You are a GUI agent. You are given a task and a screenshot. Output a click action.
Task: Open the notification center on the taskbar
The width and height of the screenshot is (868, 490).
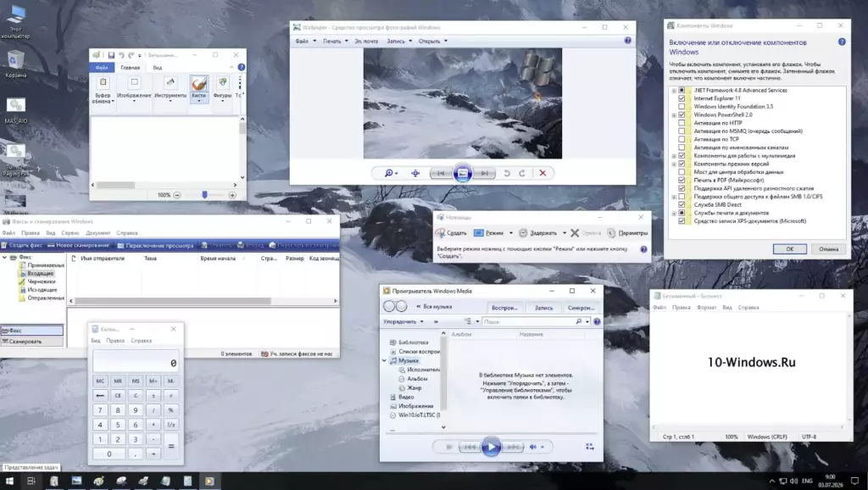(x=855, y=482)
